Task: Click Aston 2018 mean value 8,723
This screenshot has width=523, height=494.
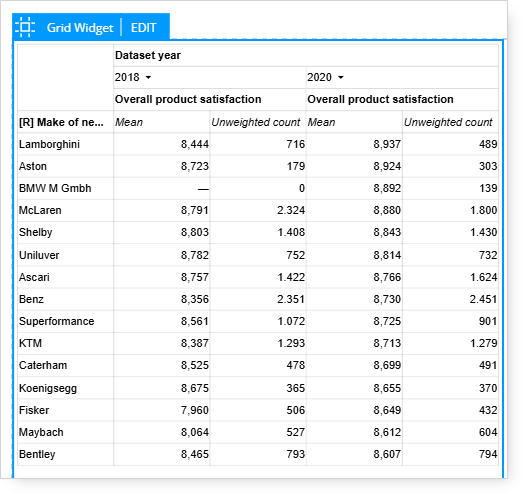Action: (x=195, y=166)
